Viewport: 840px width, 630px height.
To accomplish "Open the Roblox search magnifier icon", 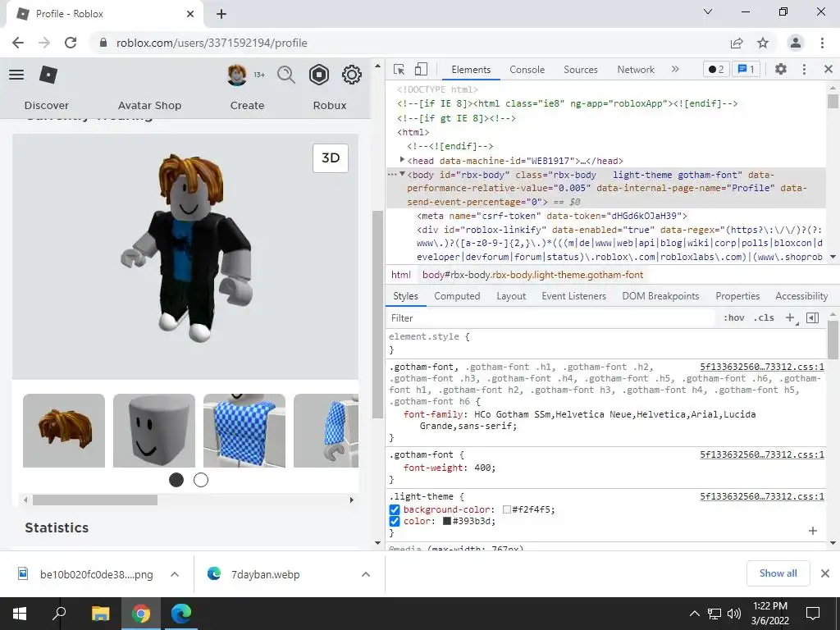I will [x=286, y=75].
